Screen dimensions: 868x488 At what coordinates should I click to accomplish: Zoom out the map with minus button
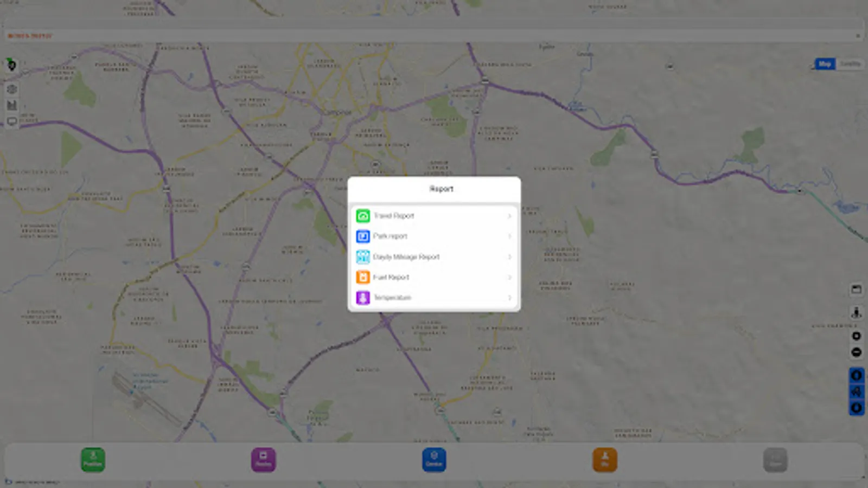tap(856, 352)
